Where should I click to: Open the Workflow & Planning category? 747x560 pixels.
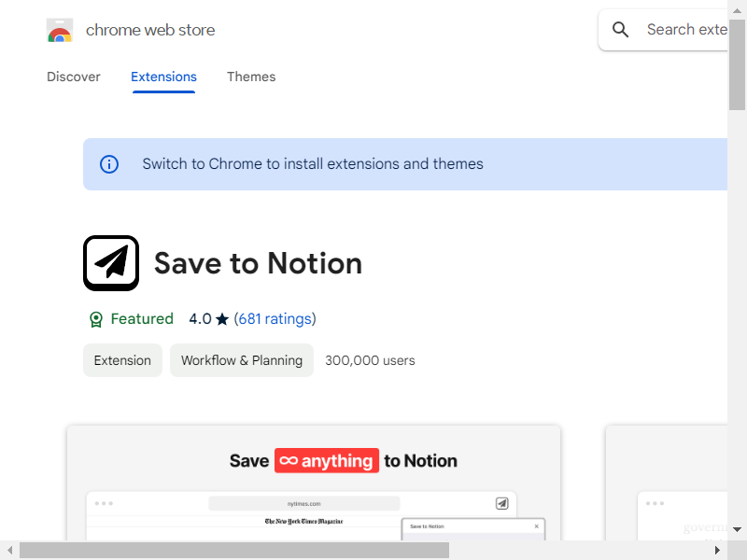(242, 360)
